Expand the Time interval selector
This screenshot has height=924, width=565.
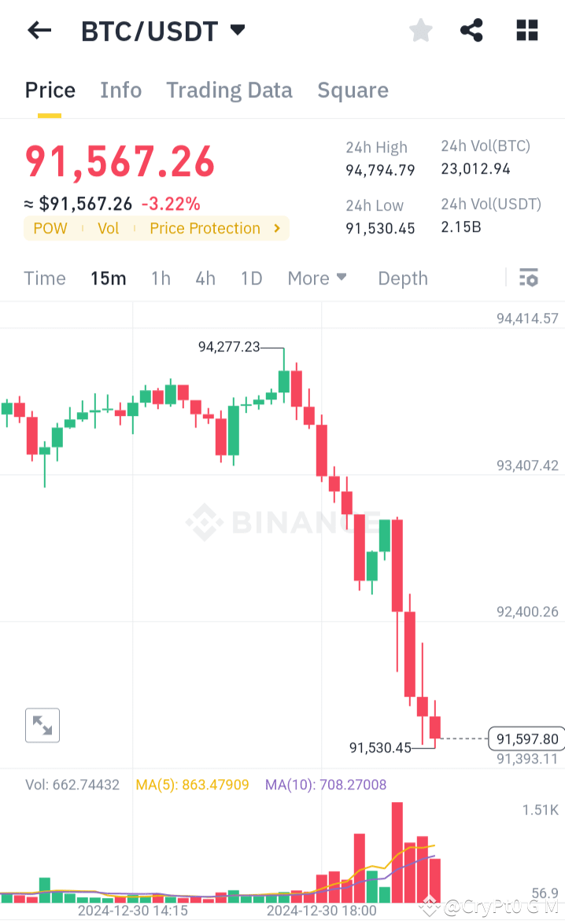click(x=44, y=278)
